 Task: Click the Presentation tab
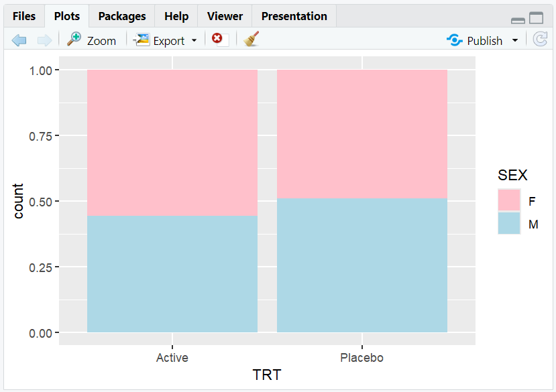(x=293, y=15)
